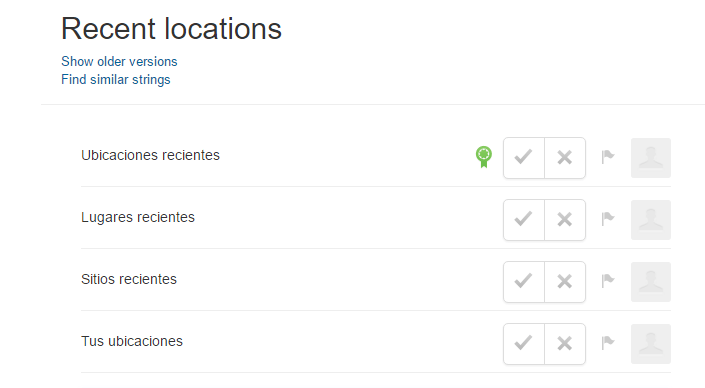
Task: Open the green approved badge on 'Ubicaciones recientes'
Action: click(x=484, y=157)
